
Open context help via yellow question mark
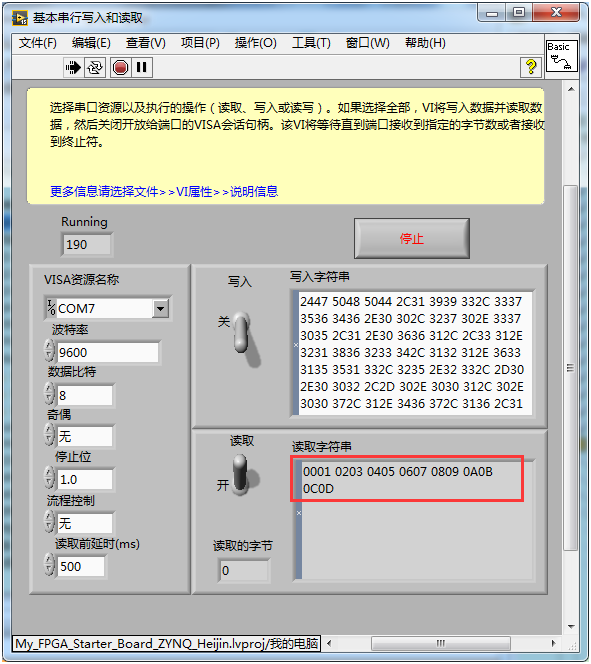tap(530, 67)
